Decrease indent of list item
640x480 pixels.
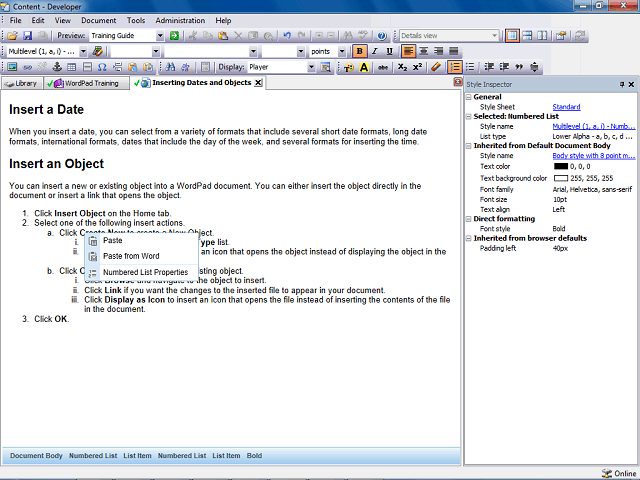click(x=489, y=67)
